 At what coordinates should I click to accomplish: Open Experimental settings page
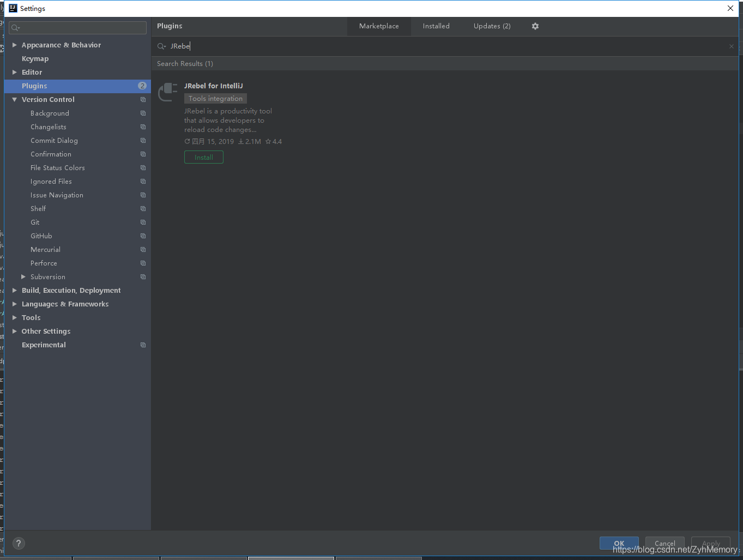pyautogui.click(x=44, y=345)
